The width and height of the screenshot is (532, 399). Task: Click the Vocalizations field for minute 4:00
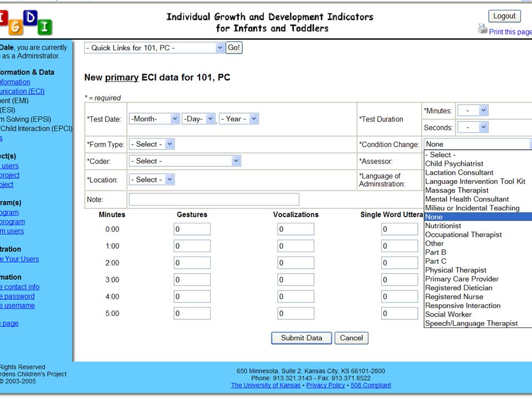pyautogui.click(x=296, y=296)
